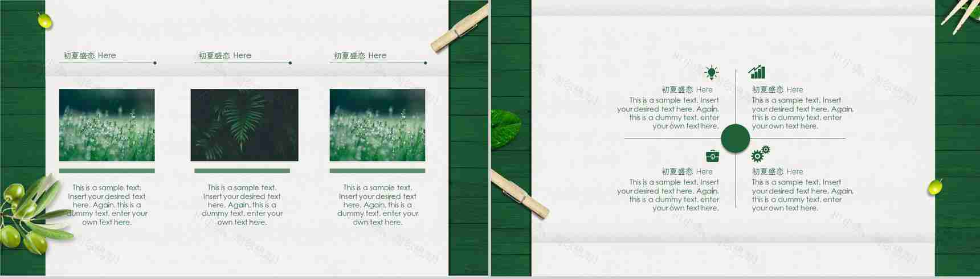This screenshot has width=980, height=279.
Task: Click the briefcase icon
Action: (712, 155)
